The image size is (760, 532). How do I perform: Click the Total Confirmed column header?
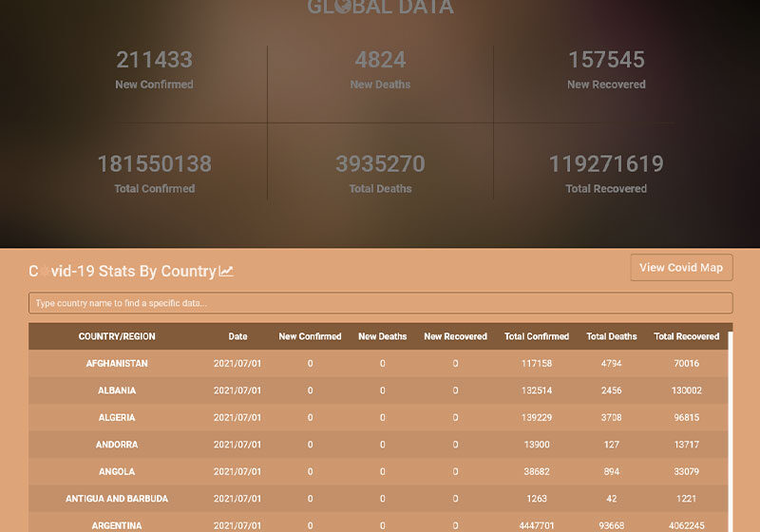pyautogui.click(x=537, y=336)
